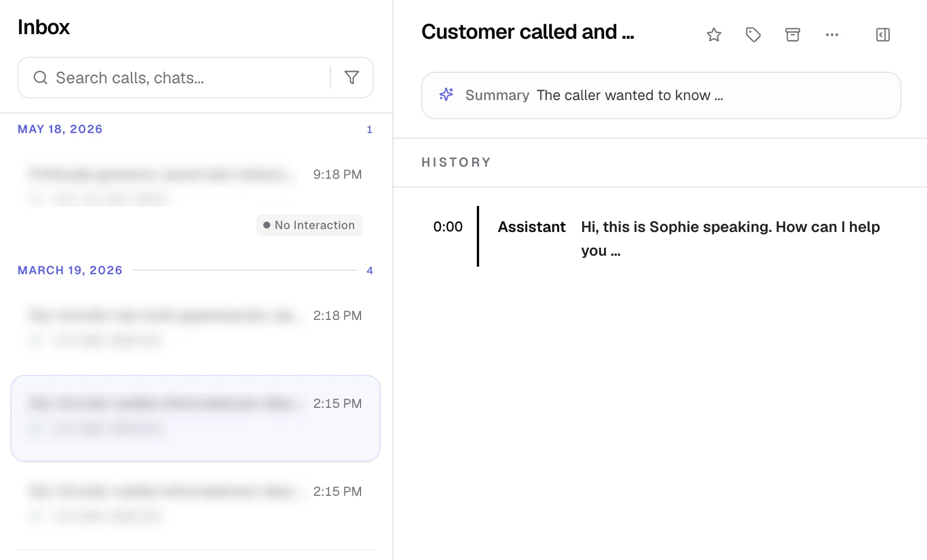Select the highlighted 2:15 PM conversation
The width and height of the screenshot is (927, 560).
pyautogui.click(x=196, y=418)
